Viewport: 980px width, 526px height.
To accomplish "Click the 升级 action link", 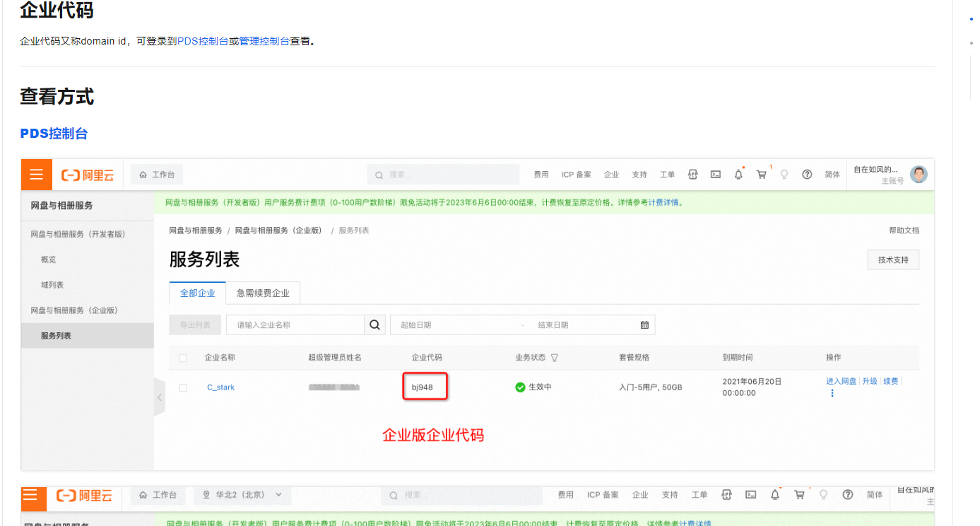I will tap(870, 381).
